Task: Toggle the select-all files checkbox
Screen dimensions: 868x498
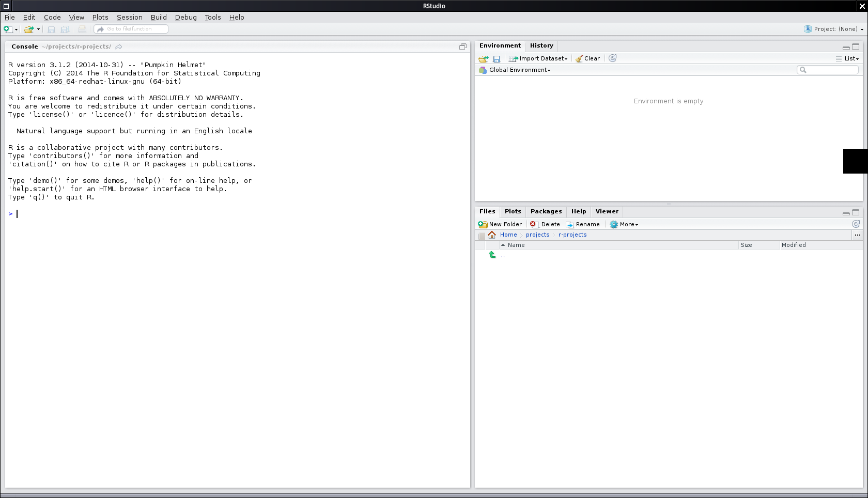Action: pyautogui.click(x=482, y=236)
